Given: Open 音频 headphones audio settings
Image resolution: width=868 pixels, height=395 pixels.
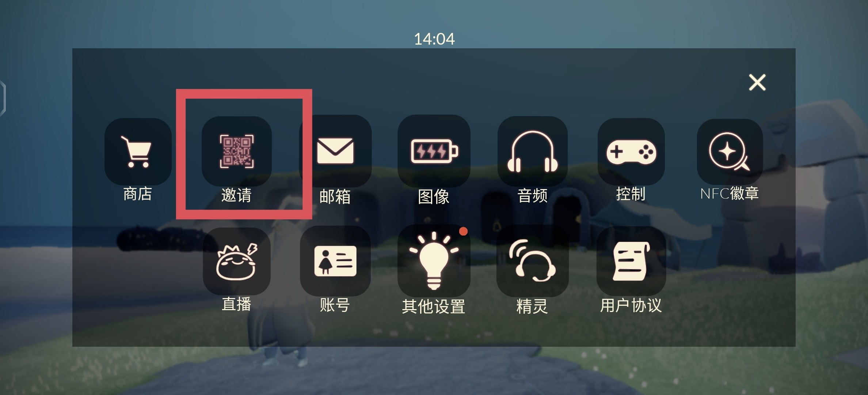Looking at the screenshot, I should click(x=533, y=151).
